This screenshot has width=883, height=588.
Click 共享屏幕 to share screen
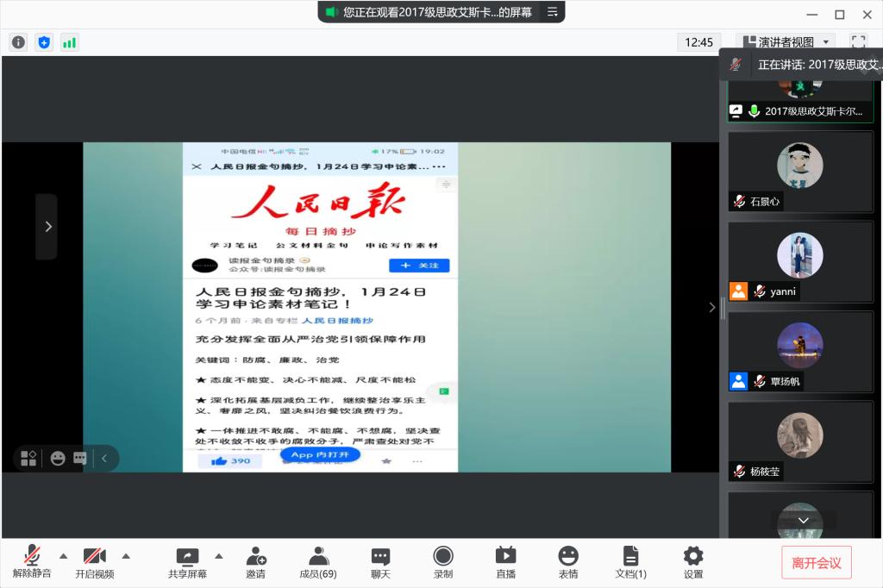(x=187, y=562)
